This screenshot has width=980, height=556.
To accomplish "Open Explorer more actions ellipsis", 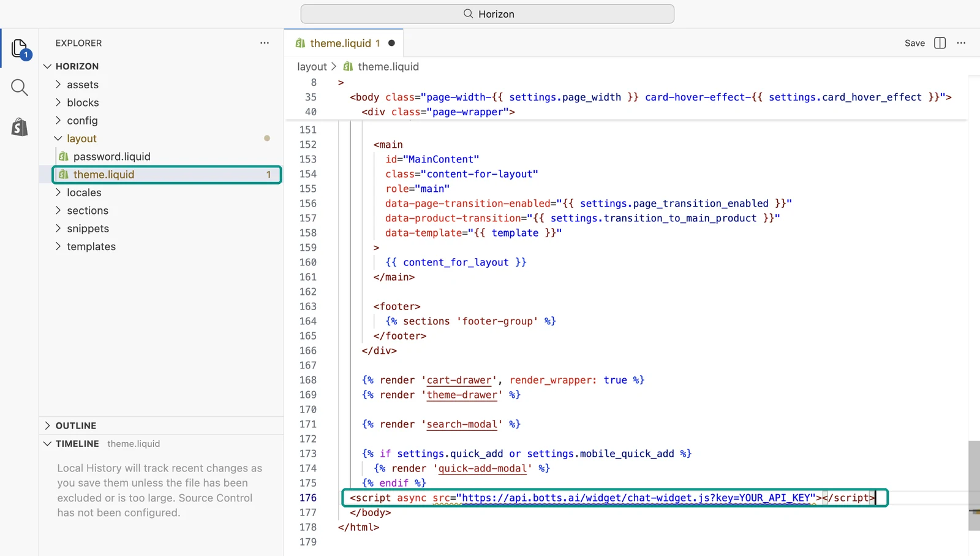I will click(265, 43).
